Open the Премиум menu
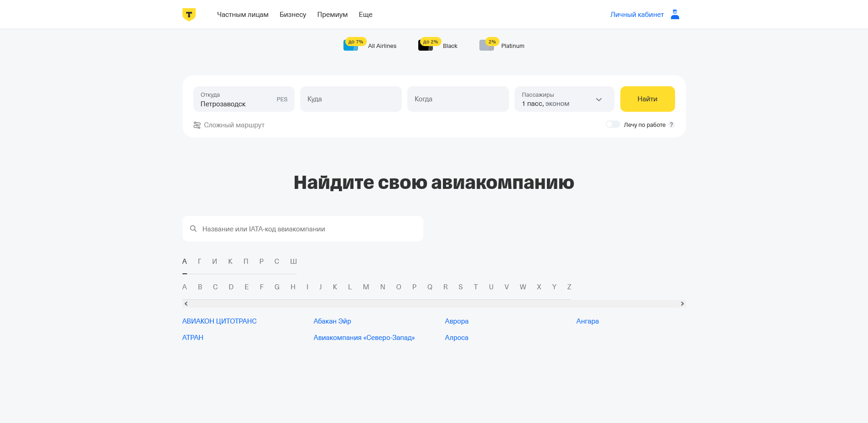Image resolution: width=868 pixels, height=423 pixels. 333,14
